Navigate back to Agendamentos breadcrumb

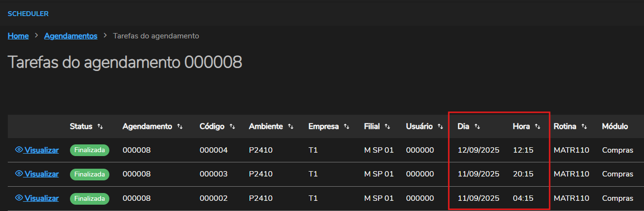point(70,36)
